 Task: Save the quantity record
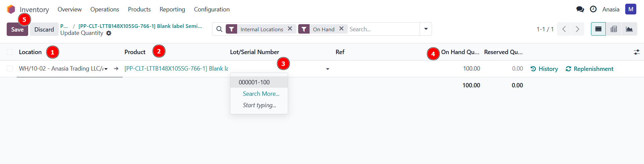coord(17,30)
